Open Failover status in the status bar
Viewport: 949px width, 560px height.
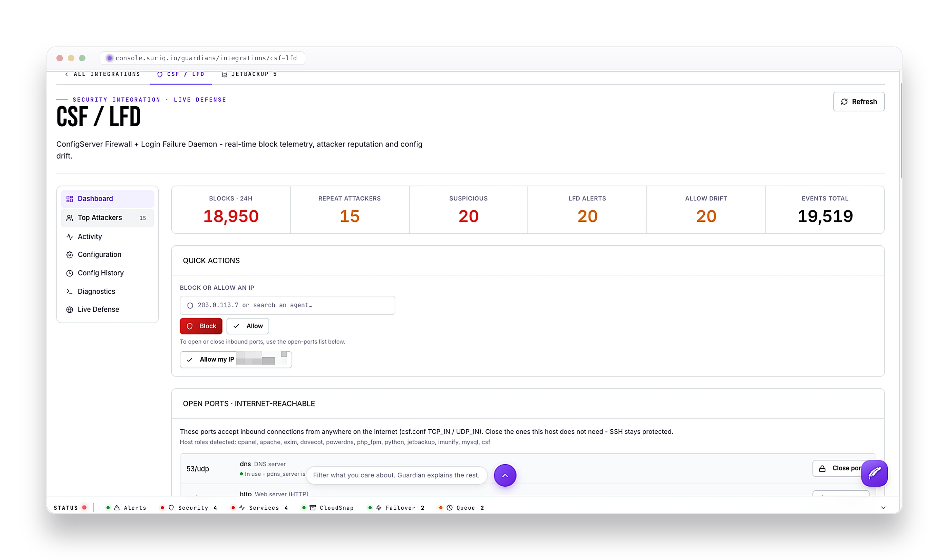(396, 508)
